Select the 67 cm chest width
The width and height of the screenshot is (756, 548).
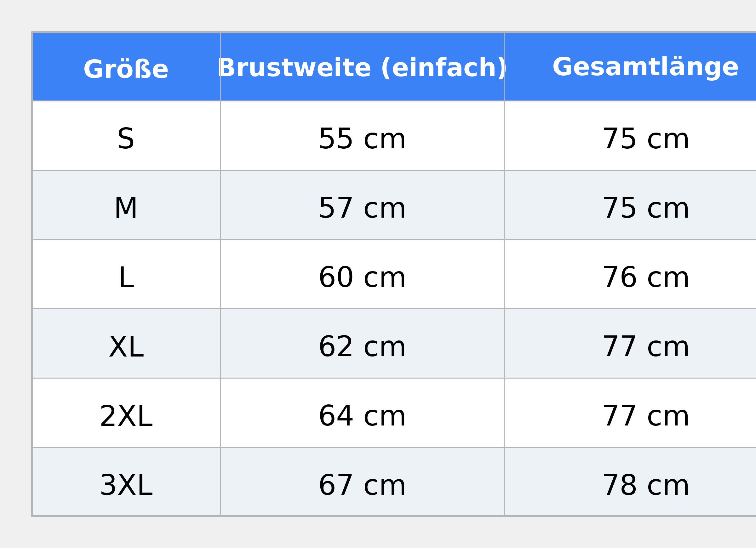click(362, 485)
